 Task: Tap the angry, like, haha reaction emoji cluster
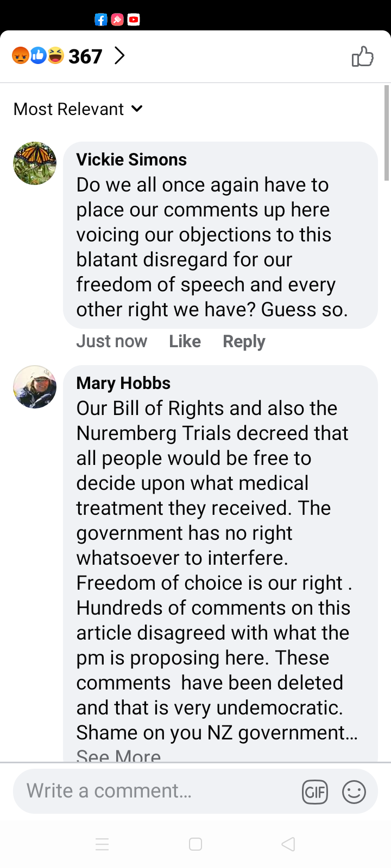[38, 55]
